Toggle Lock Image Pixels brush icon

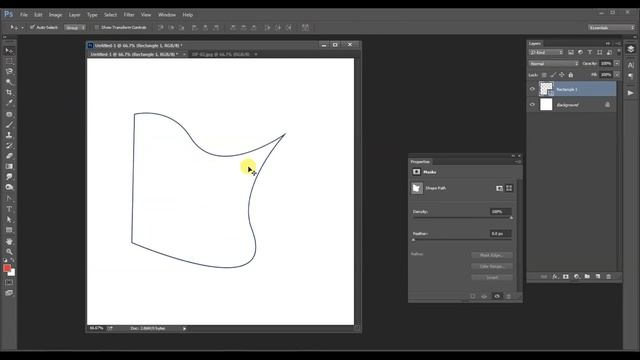pos(553,75)
